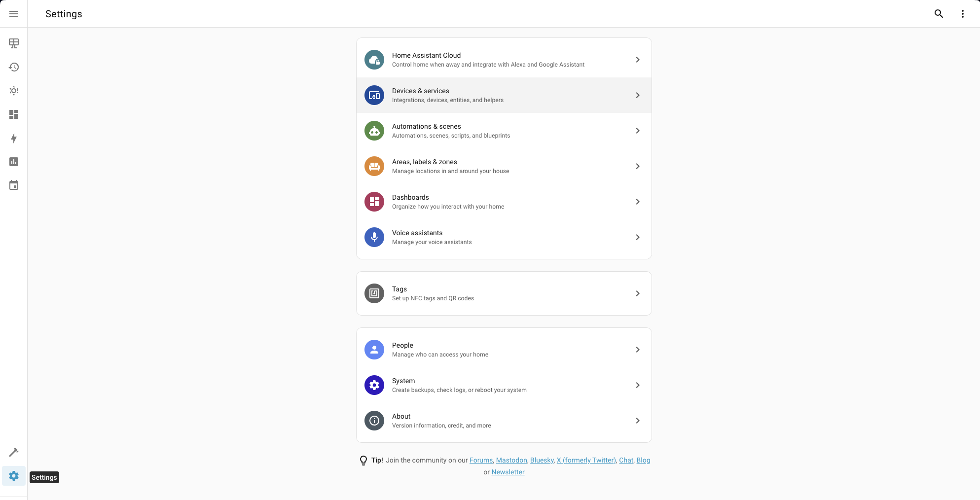
Task: Select the Home Assistant Cloud title text
Action: (x=426, y=55)
